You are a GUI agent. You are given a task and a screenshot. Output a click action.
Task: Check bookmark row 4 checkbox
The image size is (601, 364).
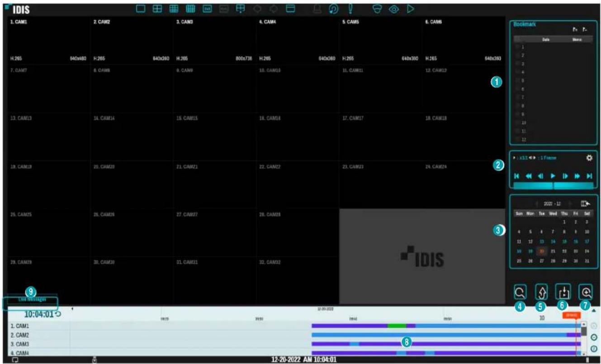tap(518, 72)
